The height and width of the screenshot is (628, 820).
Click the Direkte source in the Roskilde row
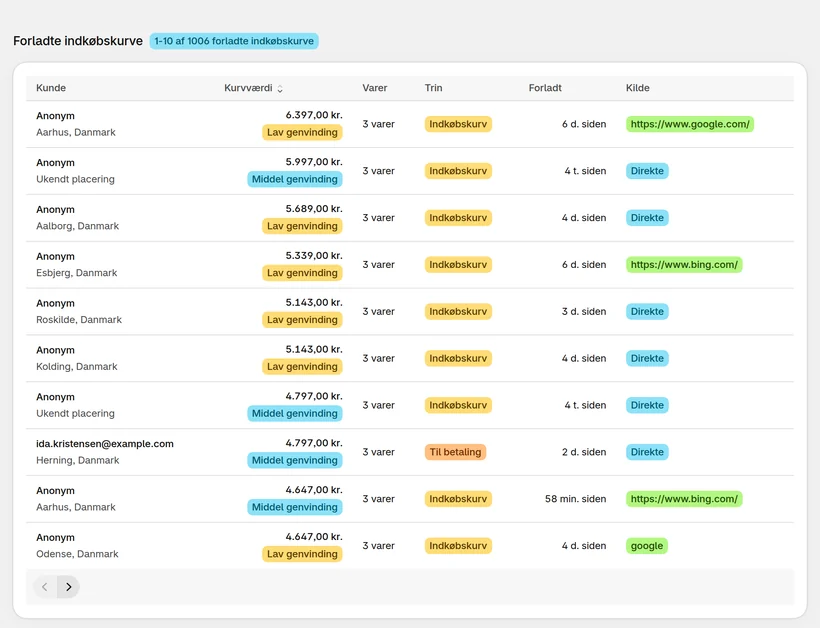tap(647, 311)
